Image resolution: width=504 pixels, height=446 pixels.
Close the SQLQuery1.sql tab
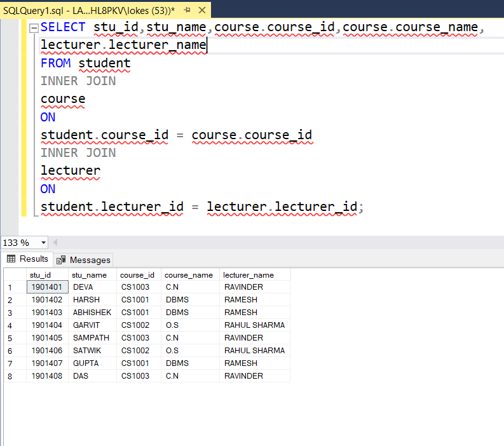click(202, 10)
